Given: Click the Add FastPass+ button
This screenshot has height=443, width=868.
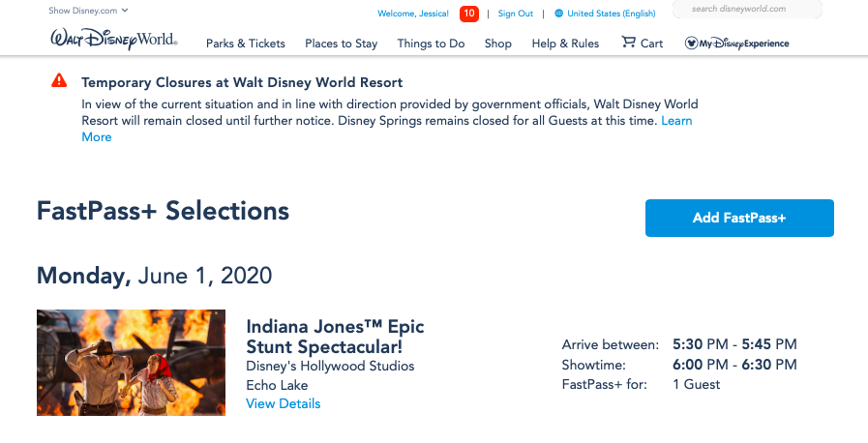Looking at the screenshot, I should click(x=739, y=218).
